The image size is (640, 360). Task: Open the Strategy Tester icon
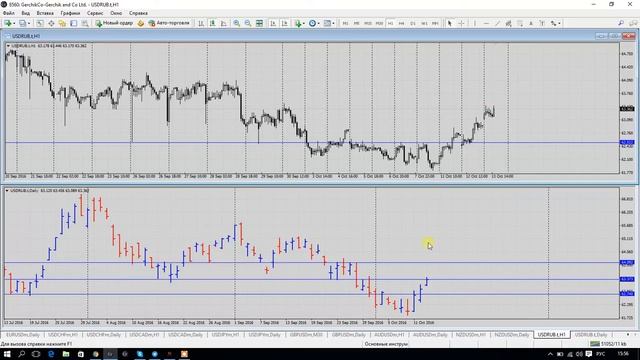point(85,23)
